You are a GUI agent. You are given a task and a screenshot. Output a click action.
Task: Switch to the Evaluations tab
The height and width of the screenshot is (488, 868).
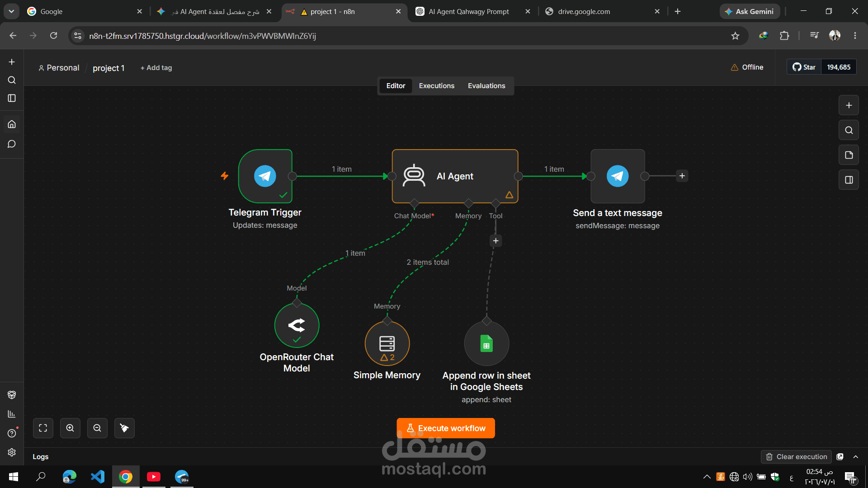[486, 86]
